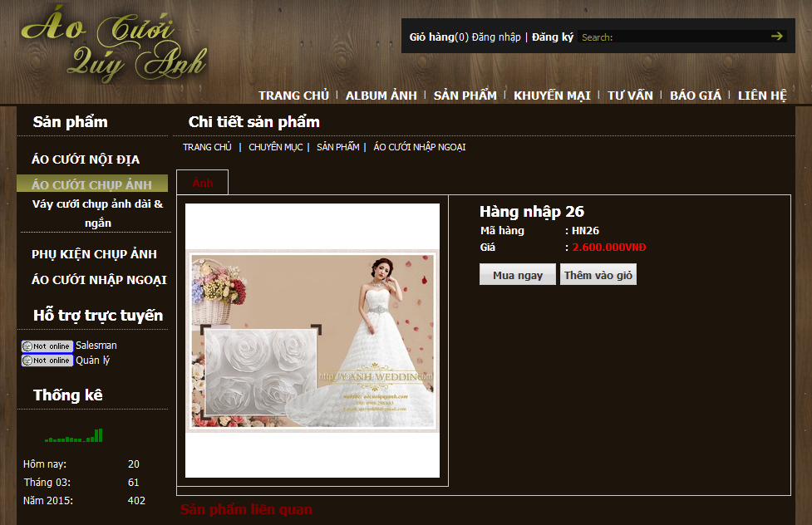Open ÁO CƯỚI NỘI ĐỊA category
The image size is (812, 525).
(86, 159)
